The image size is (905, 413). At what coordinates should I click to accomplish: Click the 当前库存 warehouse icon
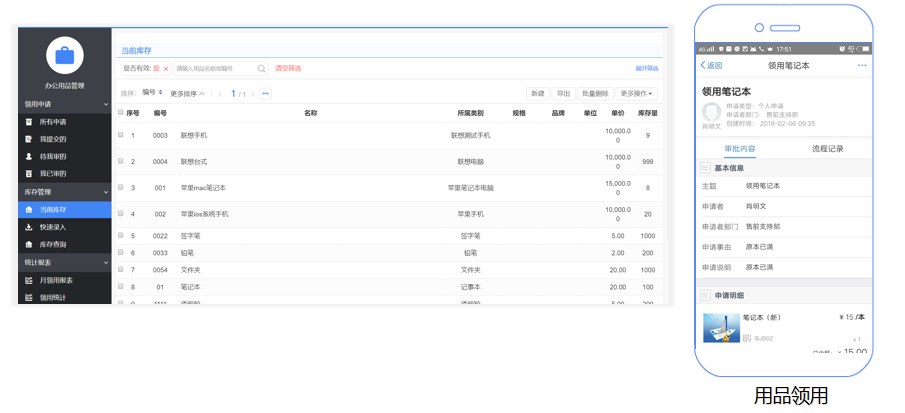28,210
